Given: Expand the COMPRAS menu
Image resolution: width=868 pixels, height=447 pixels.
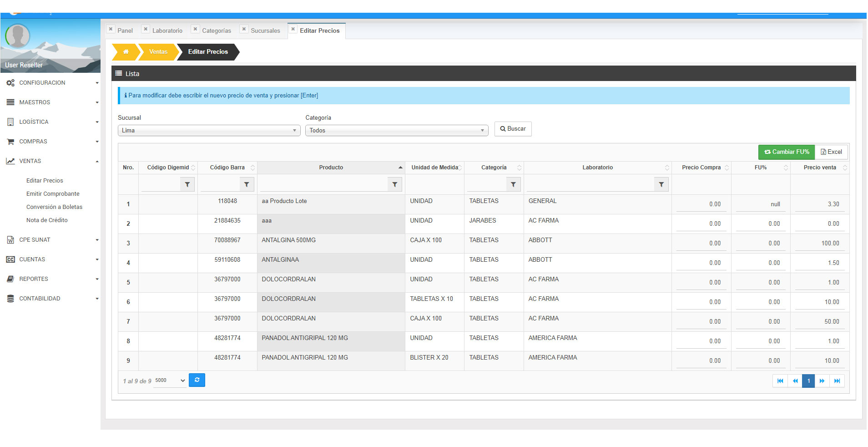Looking at the screenshot, I should click(x=50, y=142).
